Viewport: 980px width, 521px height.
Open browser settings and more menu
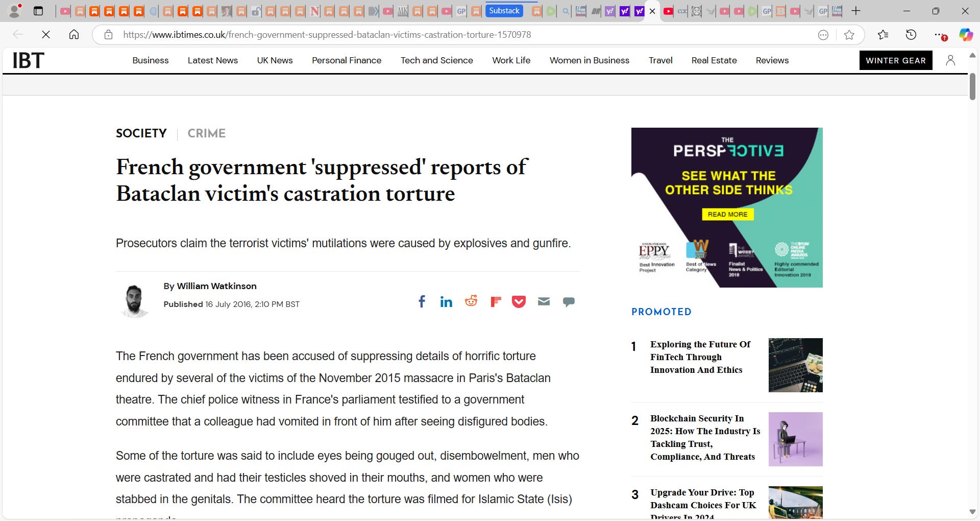click(x=939, y=34)
